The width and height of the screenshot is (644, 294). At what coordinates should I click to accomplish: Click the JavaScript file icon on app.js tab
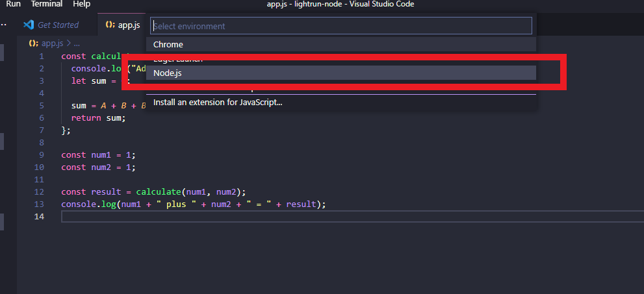[x=110, y=25]
